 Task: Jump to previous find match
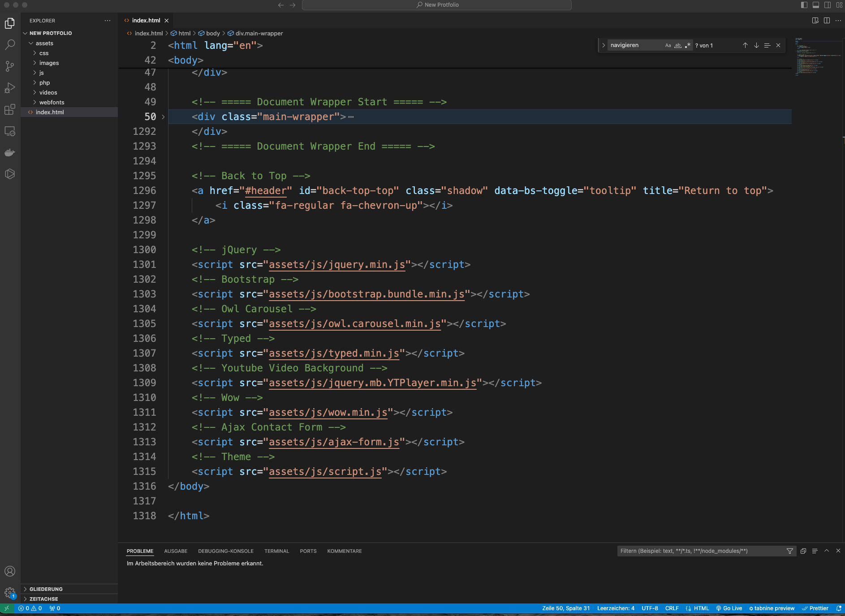click(745, 45)
